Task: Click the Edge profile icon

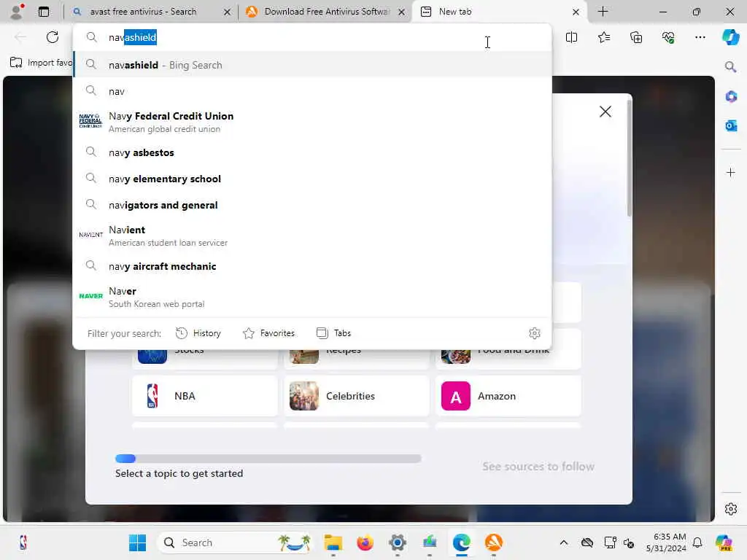Action: (17, 12)
